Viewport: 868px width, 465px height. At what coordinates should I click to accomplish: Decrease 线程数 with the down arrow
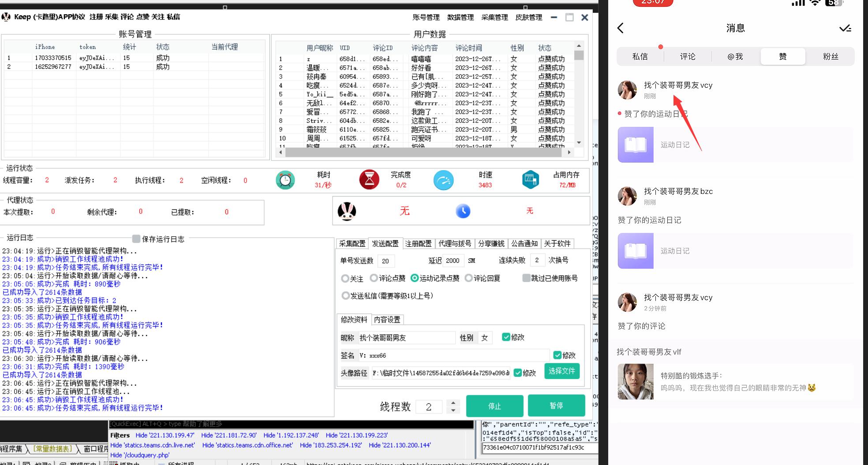tap(453, 410)
